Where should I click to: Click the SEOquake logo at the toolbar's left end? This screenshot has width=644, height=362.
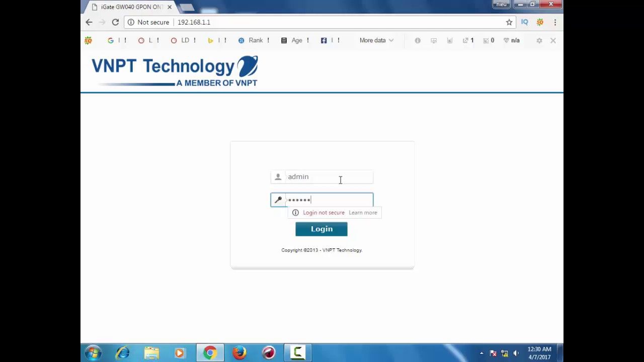point(88,40)
